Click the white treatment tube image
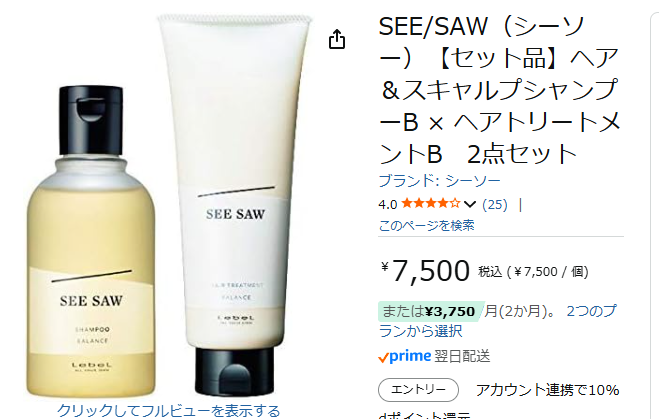The width and height of the screenshot is (659, 419). pyautogui.click(x=234, y=205)
